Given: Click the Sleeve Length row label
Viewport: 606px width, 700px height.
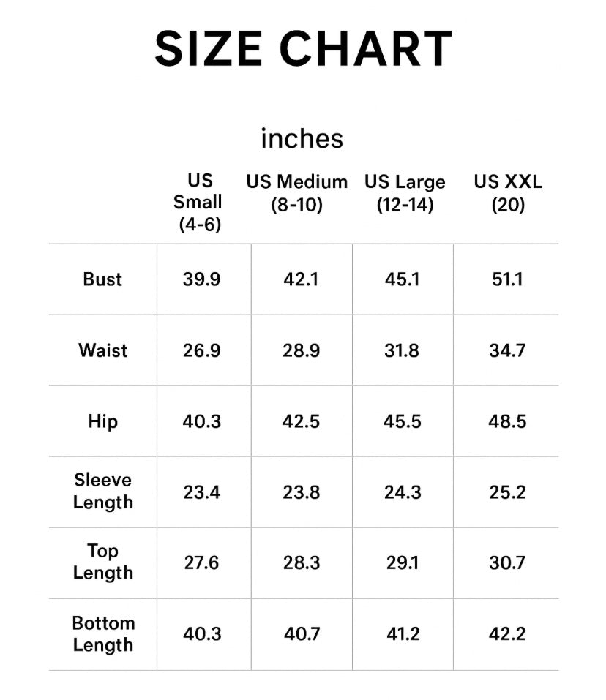Looking at the screenshot, I should tap(103, 492).
